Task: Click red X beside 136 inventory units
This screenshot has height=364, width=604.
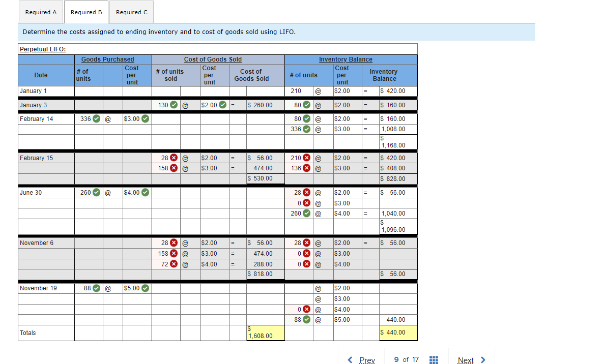Action: (x=307, y=168)
